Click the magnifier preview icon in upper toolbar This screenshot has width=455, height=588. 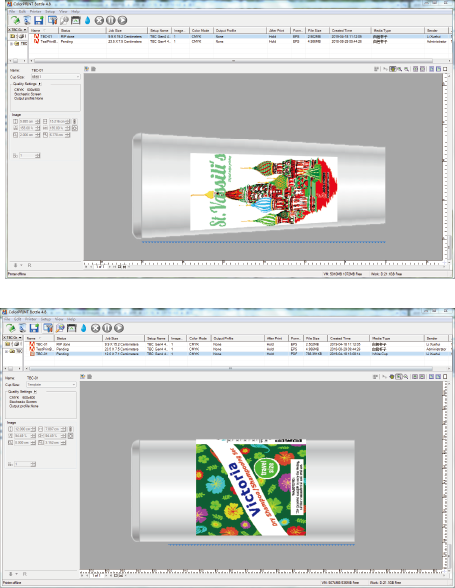[x=64, y=20]
